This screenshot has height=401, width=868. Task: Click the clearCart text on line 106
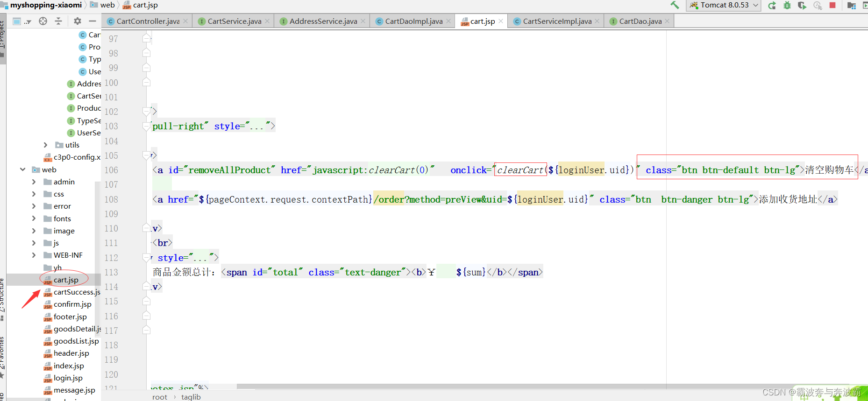click(520, 170)
